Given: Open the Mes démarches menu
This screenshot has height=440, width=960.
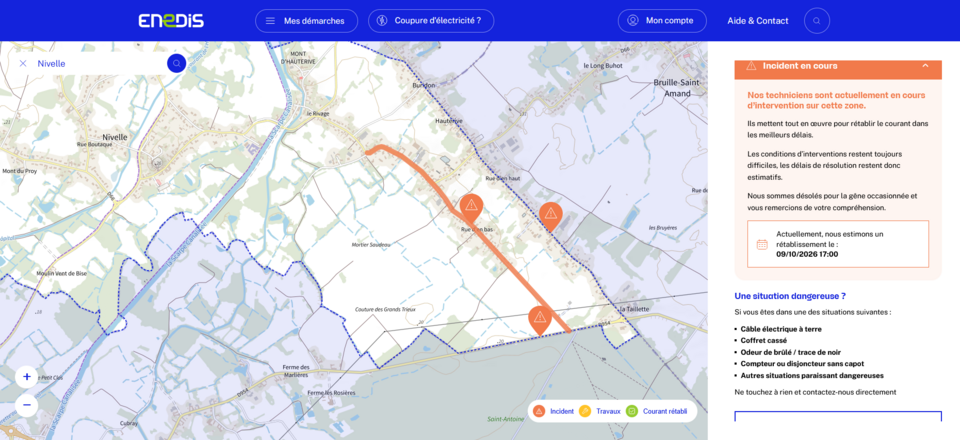Looking at the screenshot, I should point(306,21).
